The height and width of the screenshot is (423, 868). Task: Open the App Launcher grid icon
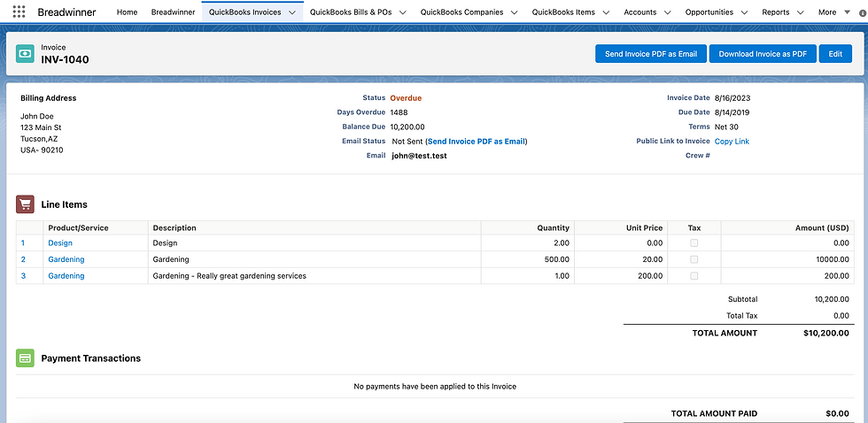click(x=19, y=12)
